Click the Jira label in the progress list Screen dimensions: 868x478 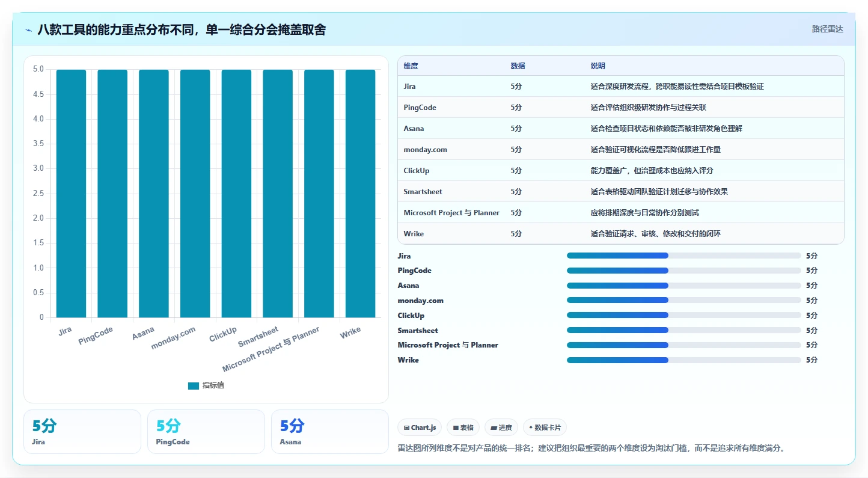pos(405,256)
